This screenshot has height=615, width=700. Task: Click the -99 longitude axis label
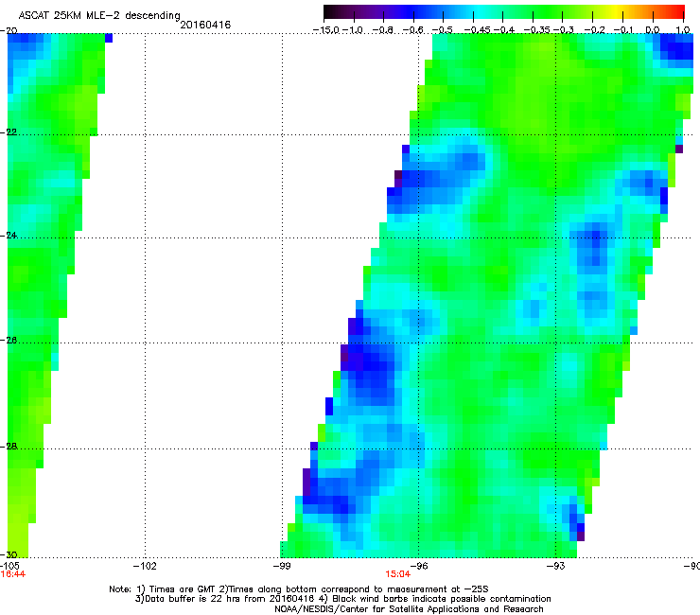[x=282, y=566]
